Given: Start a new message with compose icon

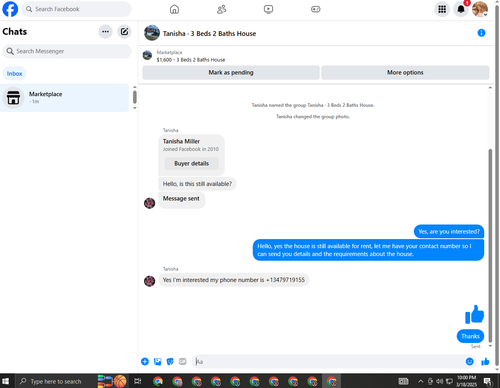Looking at the screenshot, I should coord(124,32).
